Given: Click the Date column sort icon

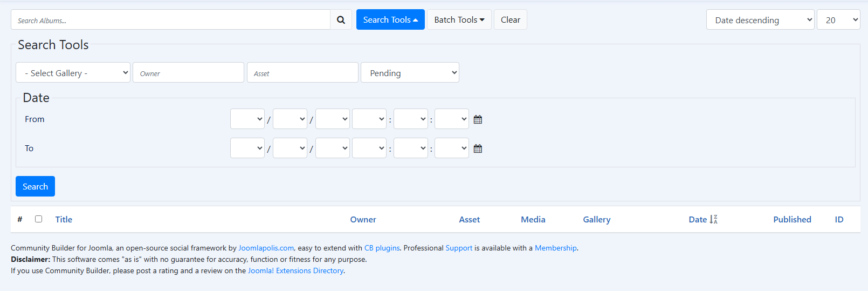Looking at the screenshot, I should point(713,219).
